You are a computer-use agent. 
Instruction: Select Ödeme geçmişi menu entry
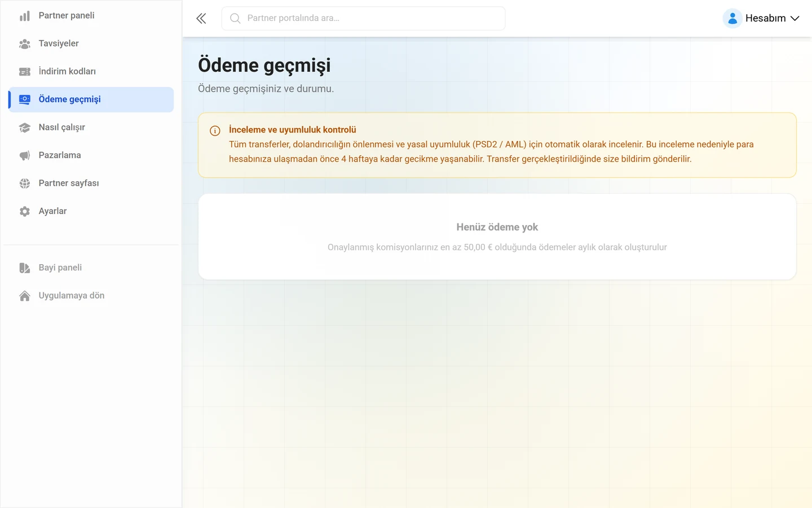(91, 99)
